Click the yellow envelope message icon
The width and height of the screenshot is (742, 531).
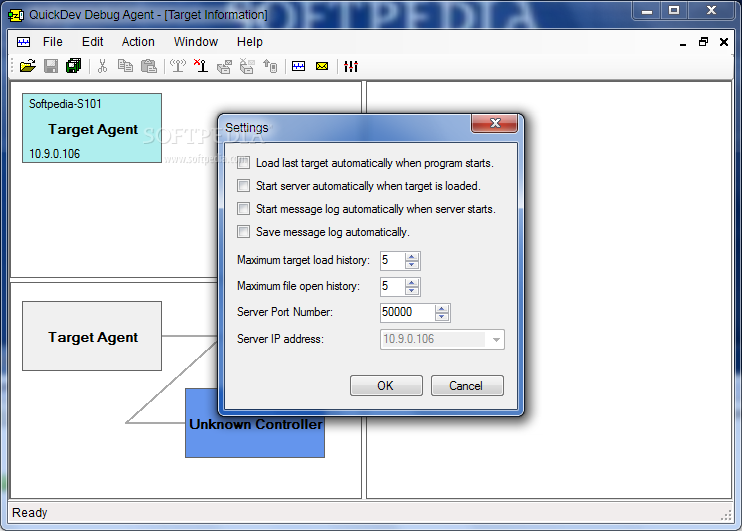[x=322, y=66]
